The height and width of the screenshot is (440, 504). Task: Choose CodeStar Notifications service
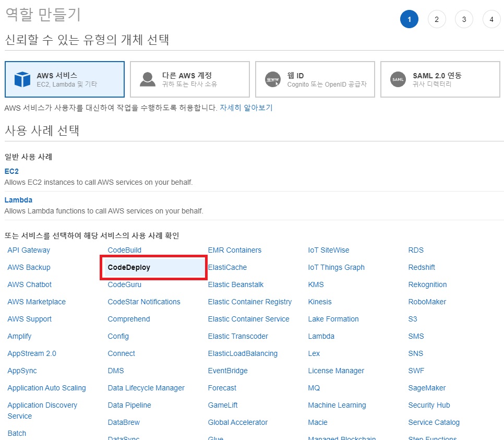[x=144, y=302]
